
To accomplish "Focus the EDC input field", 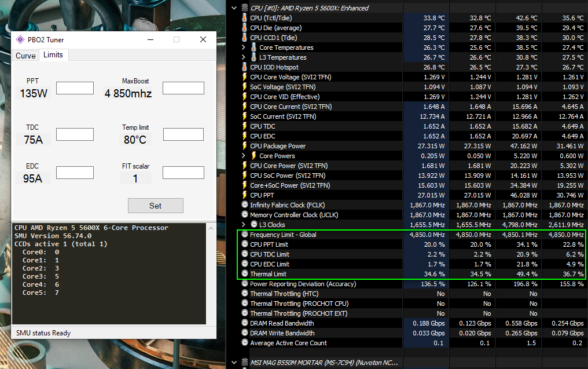I will point(75,173).
